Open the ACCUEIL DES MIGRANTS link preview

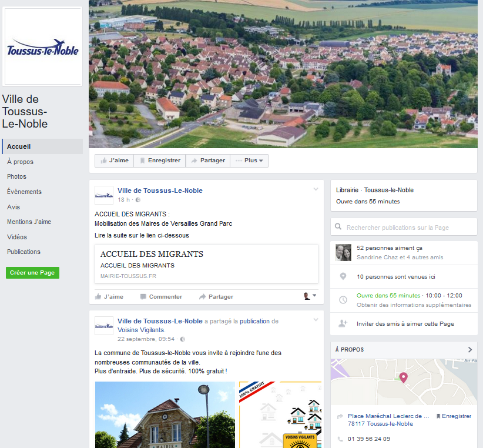point(206,264)
